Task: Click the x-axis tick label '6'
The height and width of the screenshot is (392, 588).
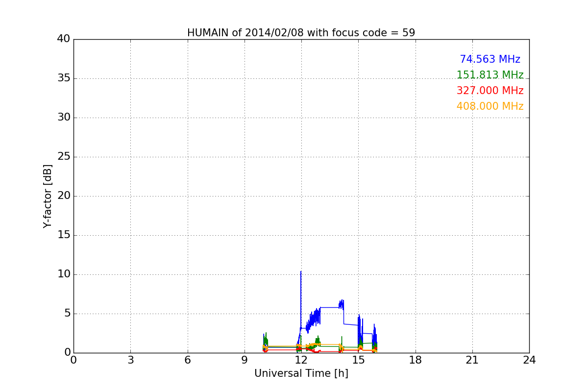Action: (x=188, y=360)
